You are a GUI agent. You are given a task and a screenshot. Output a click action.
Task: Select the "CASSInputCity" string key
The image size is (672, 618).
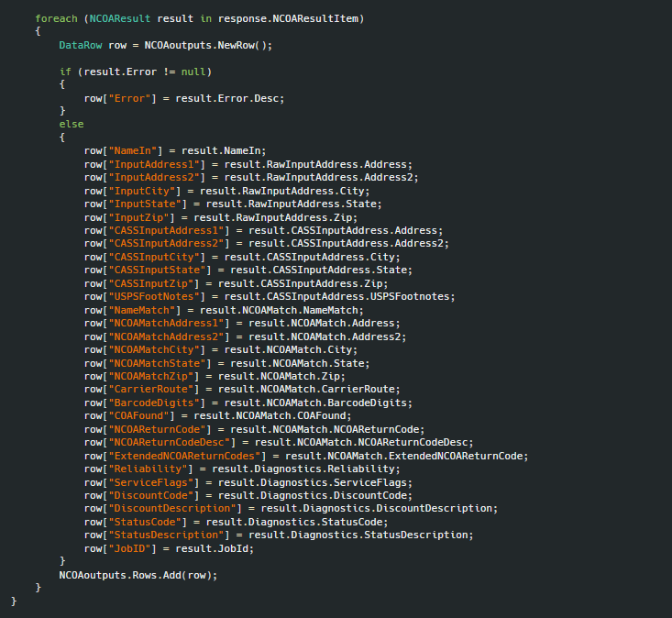pos(157,257)
